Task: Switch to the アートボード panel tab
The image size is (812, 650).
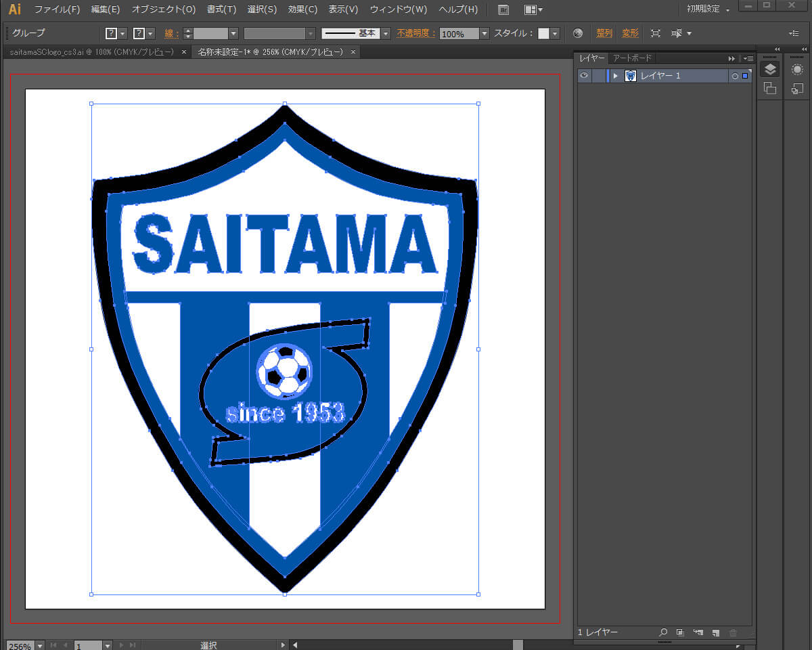Action: click(632, 58)
